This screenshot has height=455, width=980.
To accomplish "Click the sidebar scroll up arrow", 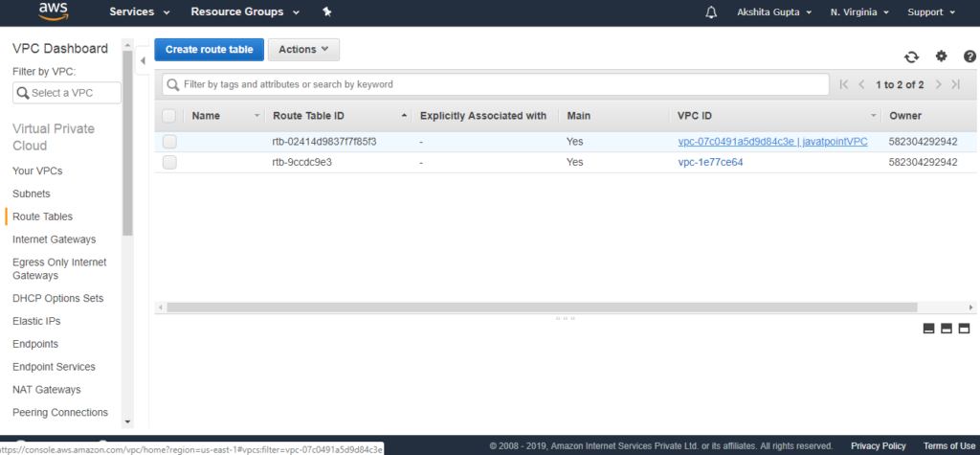I will tap(127, 45).
